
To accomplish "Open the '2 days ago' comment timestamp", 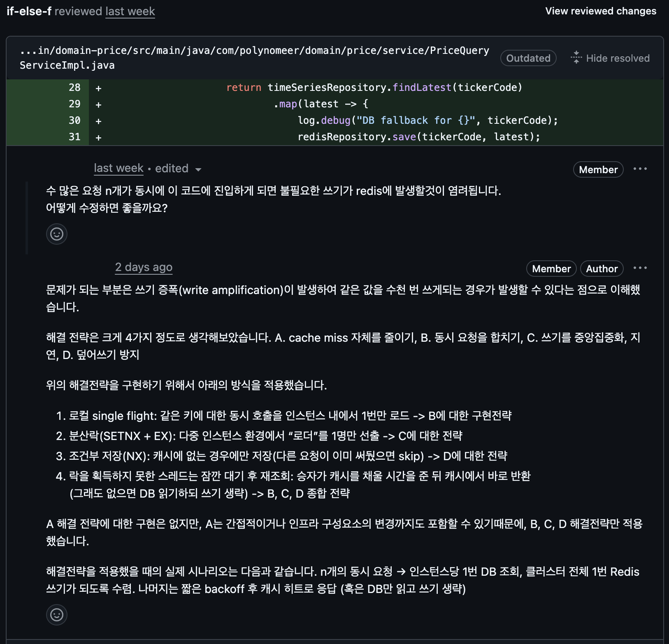I will point(144,267).
